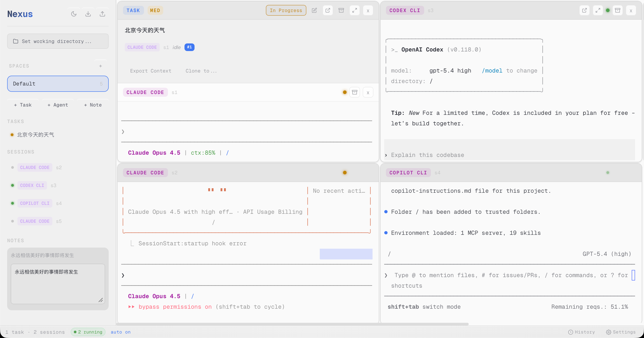Click the orange status dot on Claude Code s2

pyautogui.click(x=345, y=172)
